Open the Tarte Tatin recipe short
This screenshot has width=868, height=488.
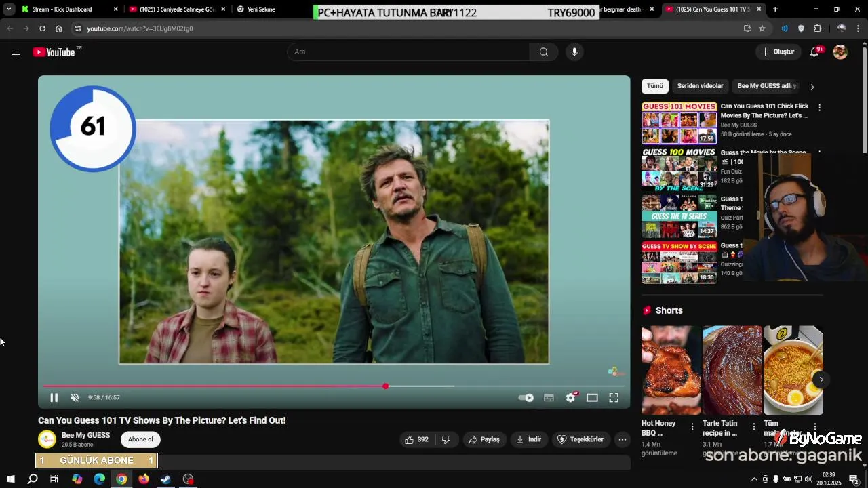click(732, 370)
